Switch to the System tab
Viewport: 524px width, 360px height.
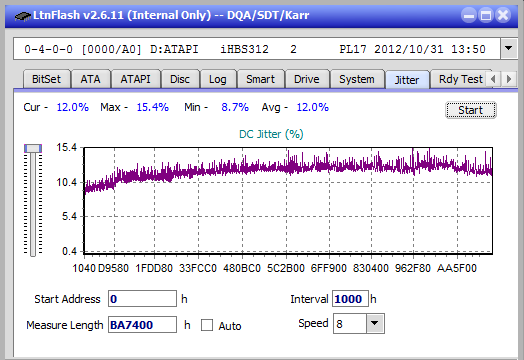tap(357, 79)
